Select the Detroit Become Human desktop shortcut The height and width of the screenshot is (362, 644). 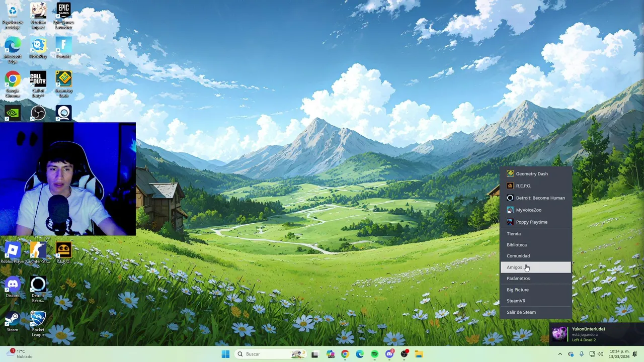click(38, 290)
